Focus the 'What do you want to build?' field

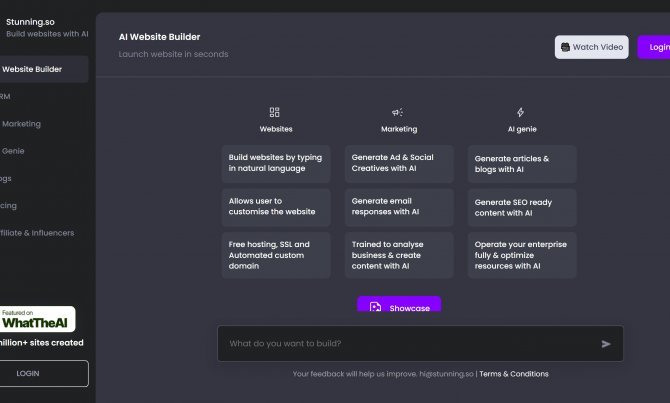420,344
